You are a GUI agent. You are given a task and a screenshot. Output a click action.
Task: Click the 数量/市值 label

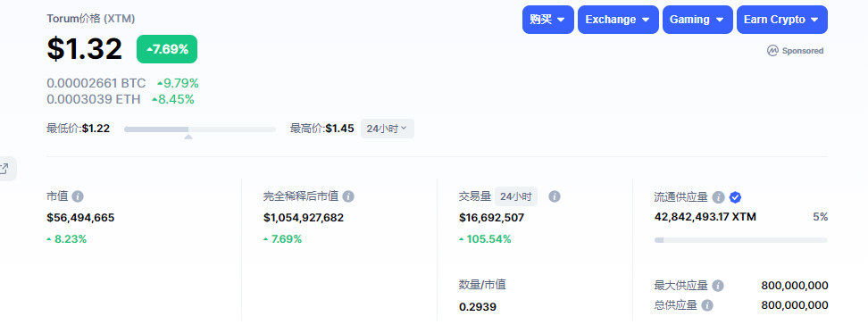[x=482, y=285]
